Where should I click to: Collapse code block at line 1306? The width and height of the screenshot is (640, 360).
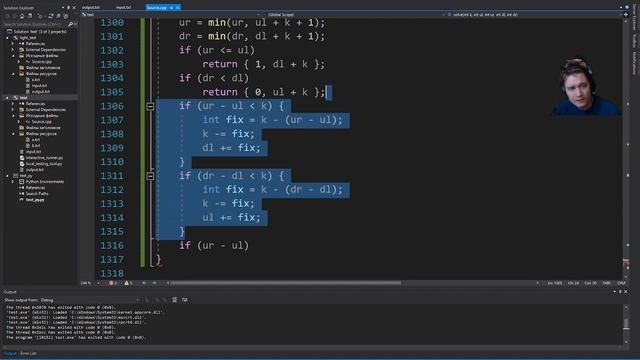(150, 106)
